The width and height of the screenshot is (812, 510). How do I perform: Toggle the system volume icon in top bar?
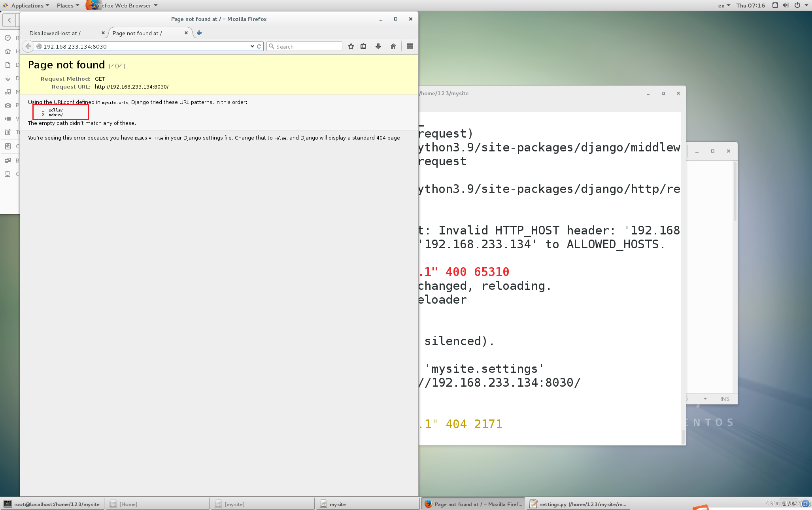click(x=786, y=5)
